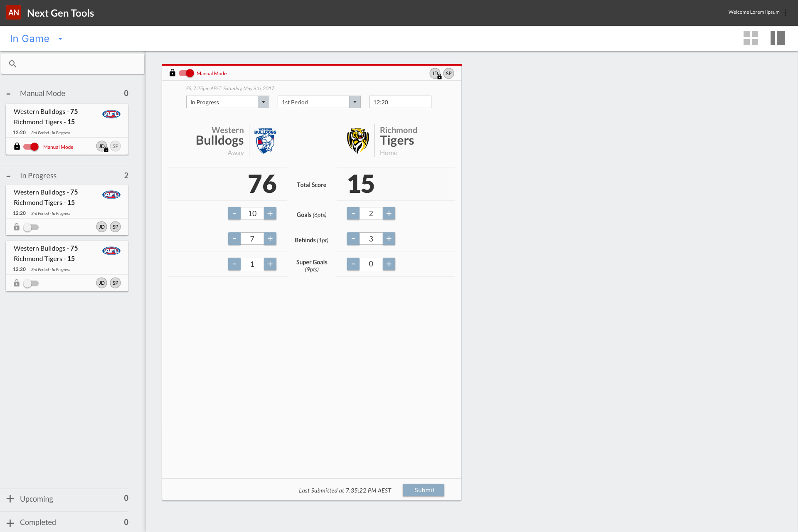Click the 12:20 game time field
Viewport: 798px width, 532px height.
click(x=400, y=102)
